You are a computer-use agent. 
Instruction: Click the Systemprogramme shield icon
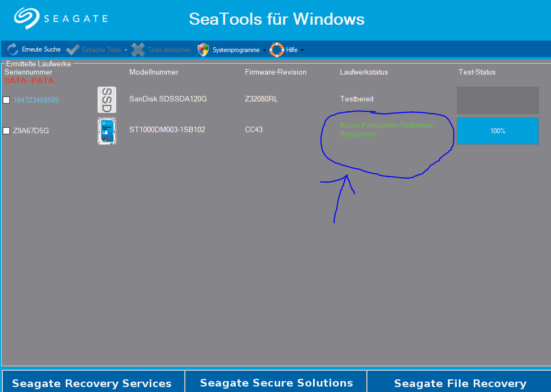coord(203,50)
